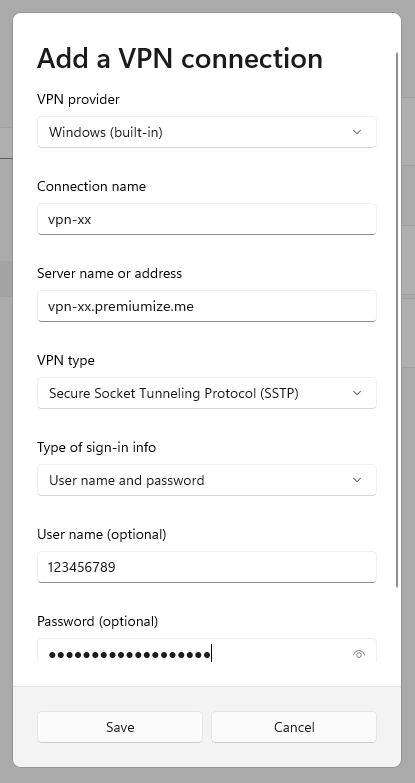This screenshot has width=415, height=783.
Task: Click the Connection name field containing vpn-xx
Action: 207,219
